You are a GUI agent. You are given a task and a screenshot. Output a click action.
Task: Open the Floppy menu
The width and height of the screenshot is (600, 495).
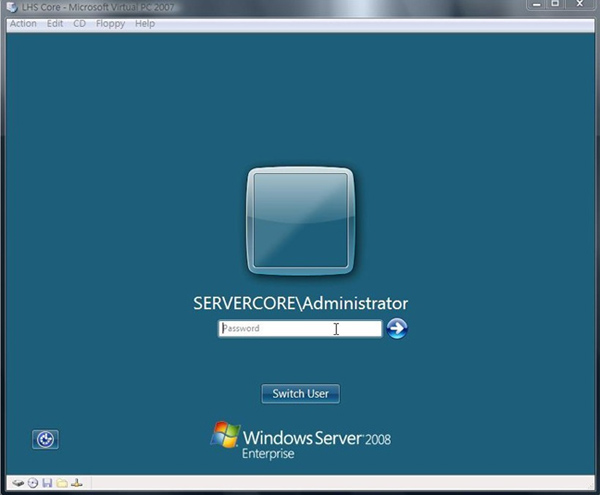[110, 23]
